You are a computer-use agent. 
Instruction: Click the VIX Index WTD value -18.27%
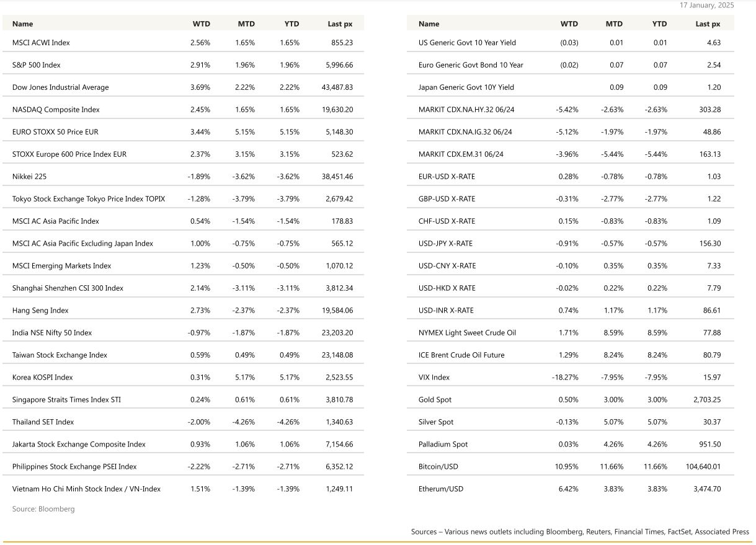(565, 378)
